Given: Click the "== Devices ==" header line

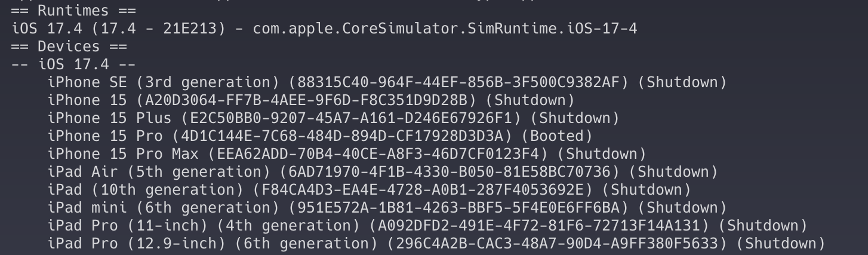Looking at the screenshot, I should pos(69,47).
